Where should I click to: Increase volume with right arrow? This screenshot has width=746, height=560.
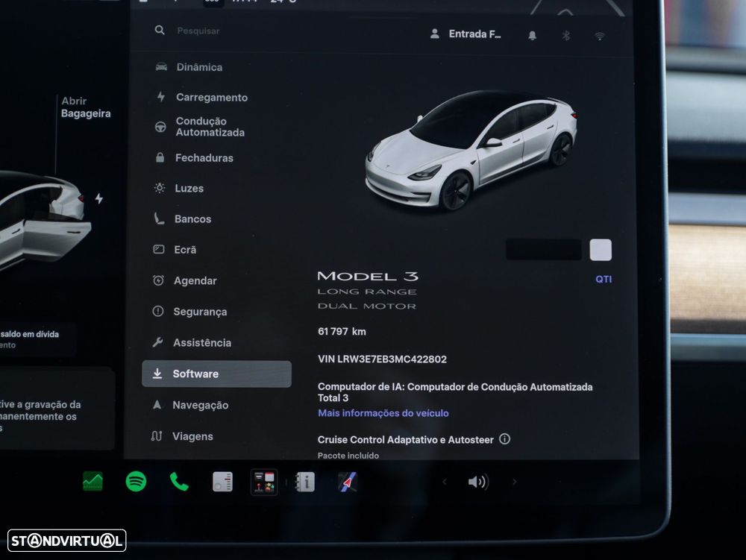[x=514, y=482]
